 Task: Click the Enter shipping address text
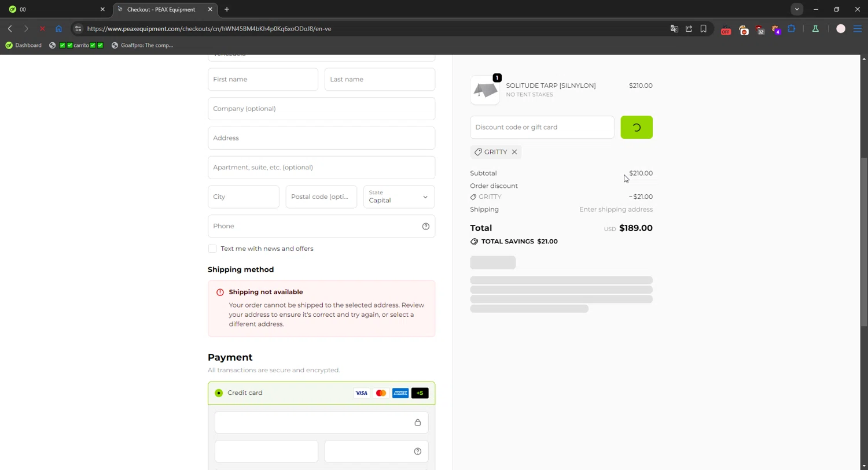pyautogui.click(x=616, y=210)
